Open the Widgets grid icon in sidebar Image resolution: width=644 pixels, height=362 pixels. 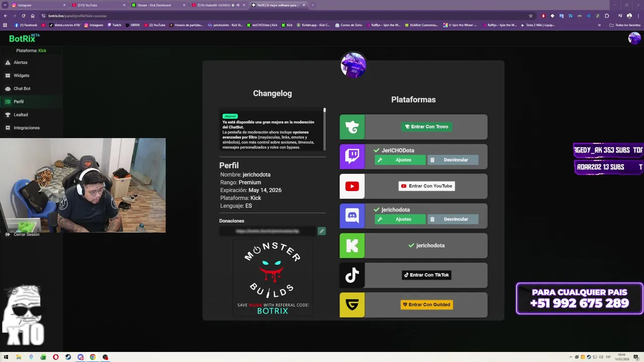point(8,75)
